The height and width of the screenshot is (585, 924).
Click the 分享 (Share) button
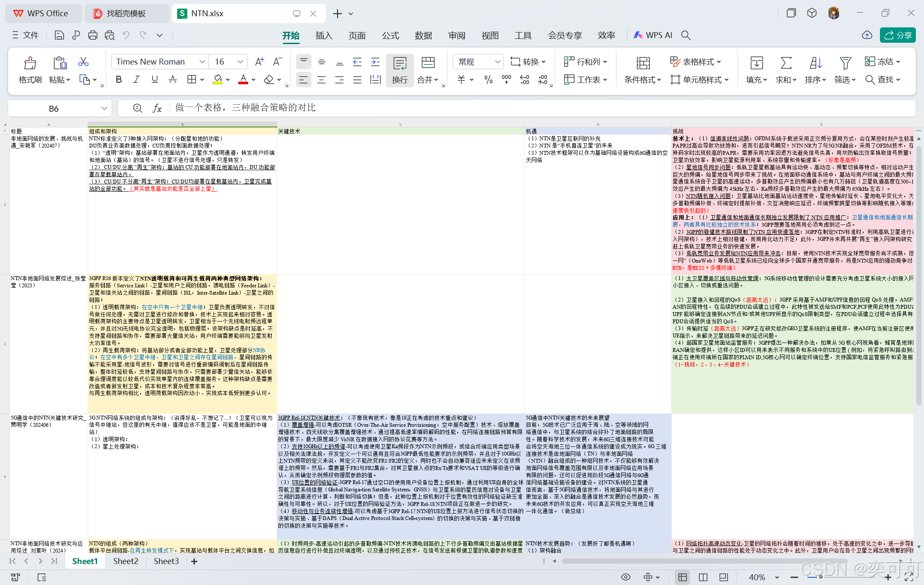click(897, 35)
